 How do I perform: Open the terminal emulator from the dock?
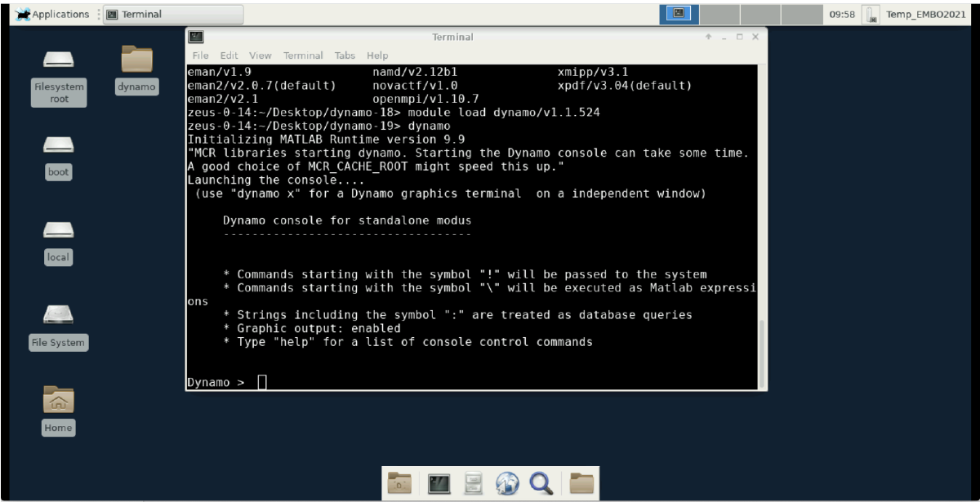click(x=439, y=483)
